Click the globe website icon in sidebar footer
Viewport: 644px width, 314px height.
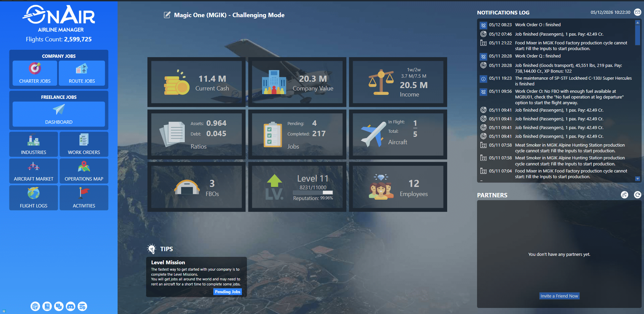pyautogui.click(x=35, y=306)
